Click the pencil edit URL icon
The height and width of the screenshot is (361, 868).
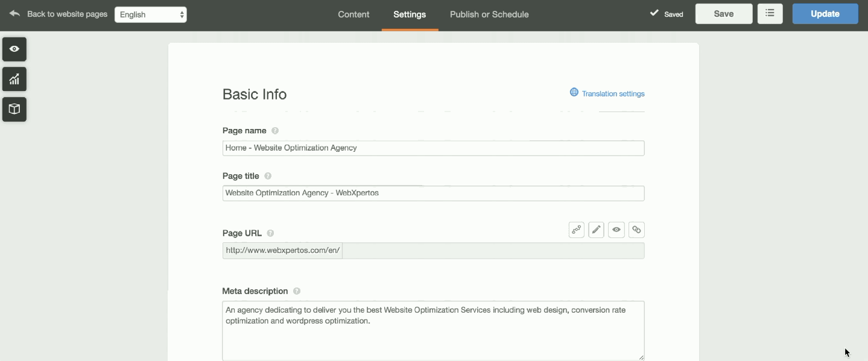(597, 230)
